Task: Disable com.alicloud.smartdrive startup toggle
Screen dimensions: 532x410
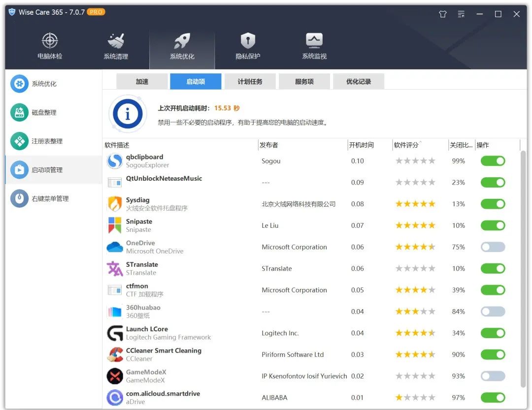Action: [x=493, y=398]
